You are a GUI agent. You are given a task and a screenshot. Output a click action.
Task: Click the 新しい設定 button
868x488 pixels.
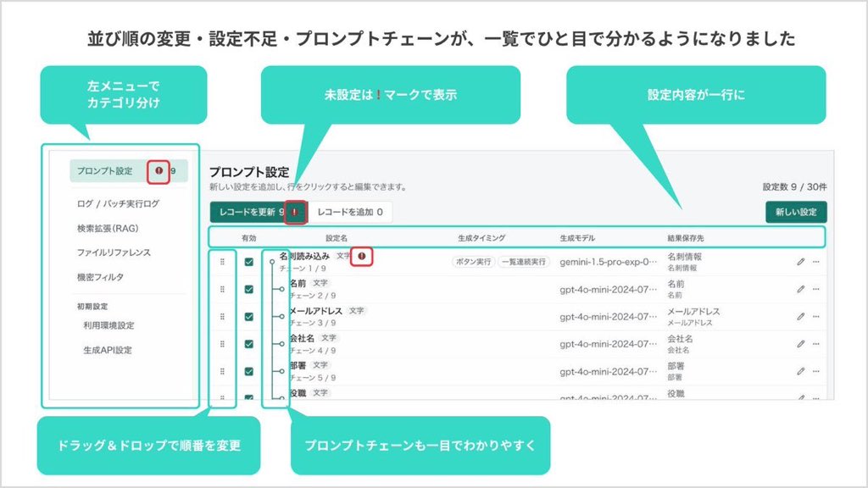tap(796, 212)
